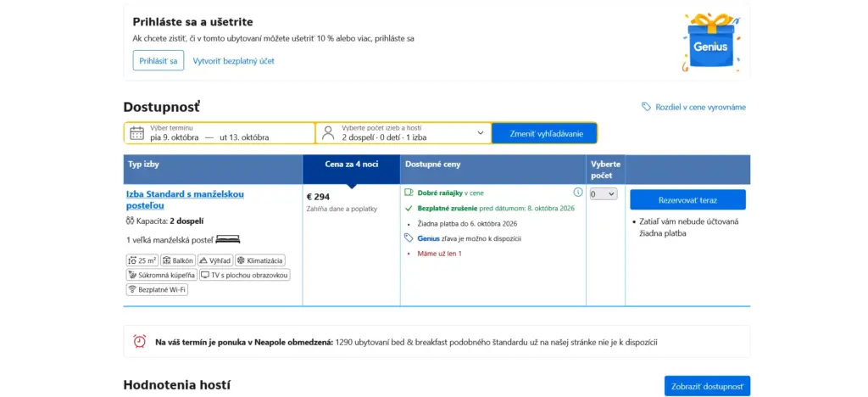The width and height of the screenshot is (868, 397).
Task: Click the red alarm clock icon
Action: (x=140, y=341)
